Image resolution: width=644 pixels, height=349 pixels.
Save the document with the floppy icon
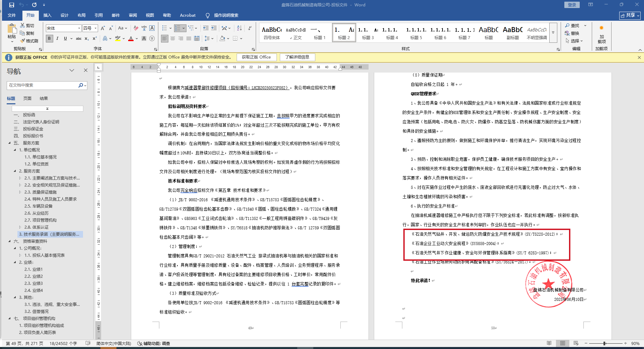click(12, 5)
